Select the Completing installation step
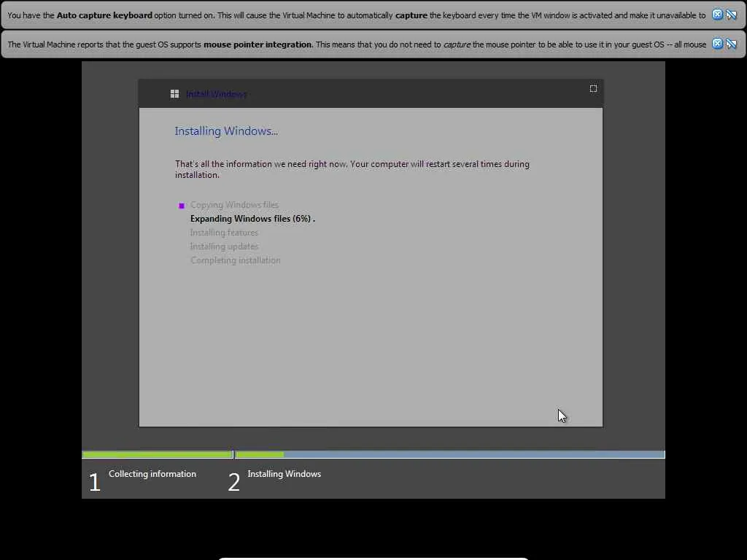This screenshot has width=747, height=560. [236, 260]
